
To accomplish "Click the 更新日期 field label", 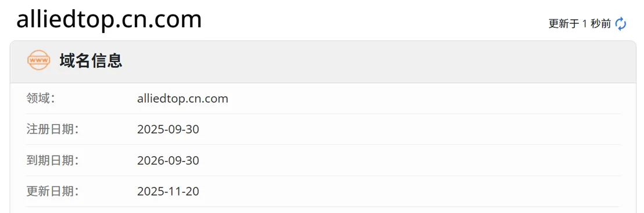I will (52, 191).
